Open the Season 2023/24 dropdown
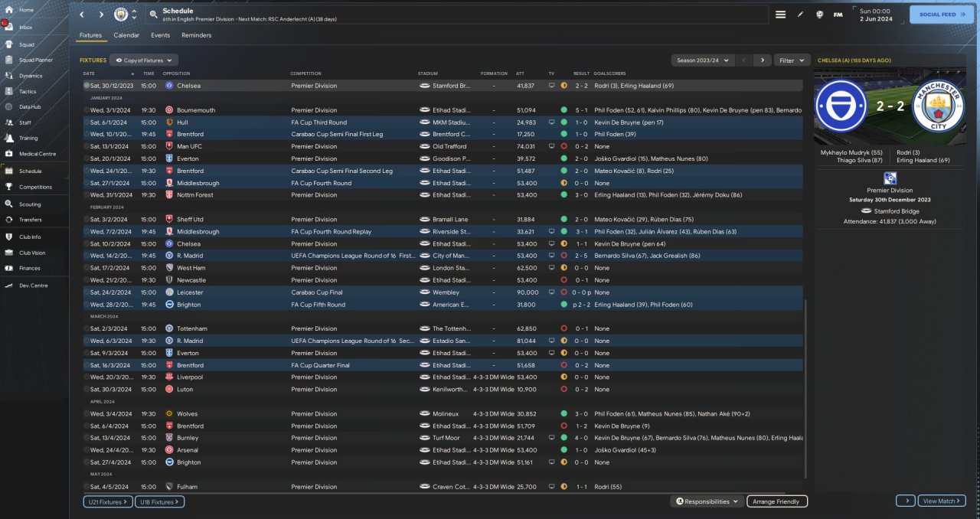The height and width of the screenshot is (519, 980). point(703,60)
